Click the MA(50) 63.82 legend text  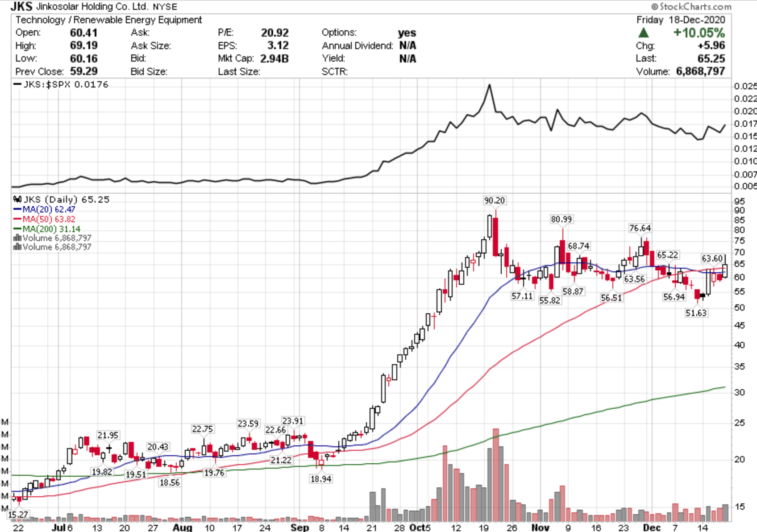(49, 219)
